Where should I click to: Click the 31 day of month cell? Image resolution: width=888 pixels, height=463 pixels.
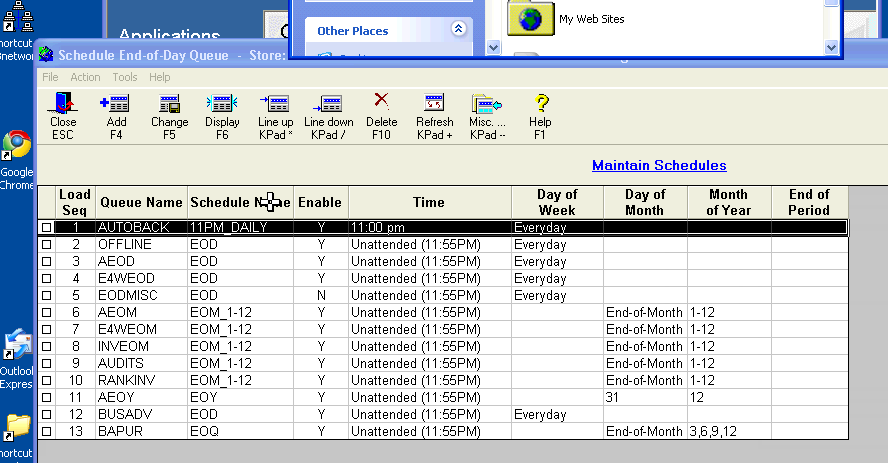coord(645,397)
